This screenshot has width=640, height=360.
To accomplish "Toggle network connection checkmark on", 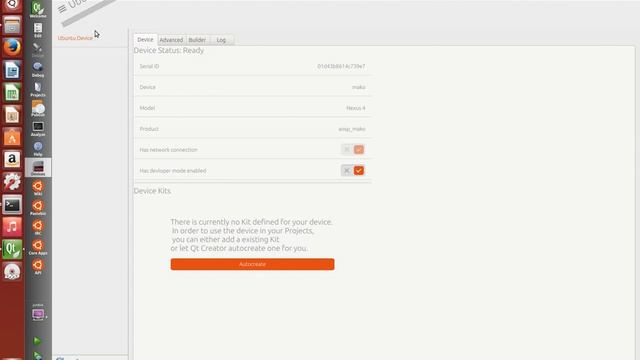I will [x=359, y=149].
